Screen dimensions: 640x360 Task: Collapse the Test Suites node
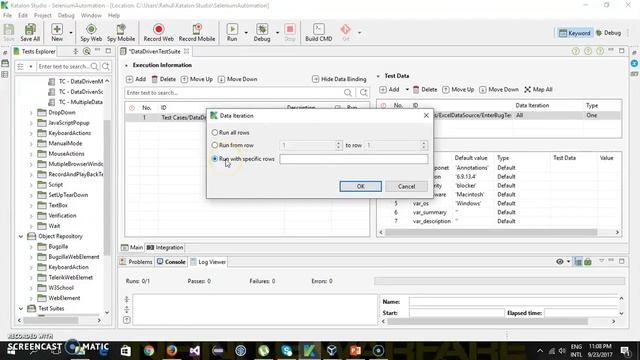coord(21,309)
